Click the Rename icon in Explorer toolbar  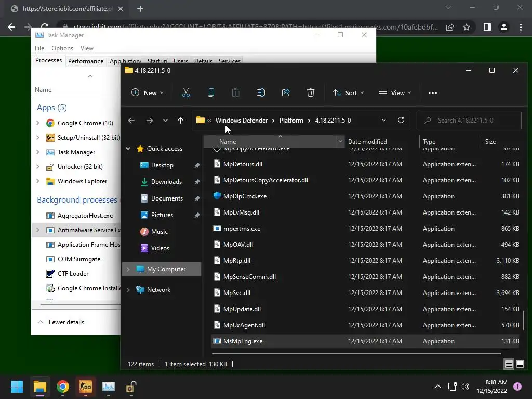[261, 92]
